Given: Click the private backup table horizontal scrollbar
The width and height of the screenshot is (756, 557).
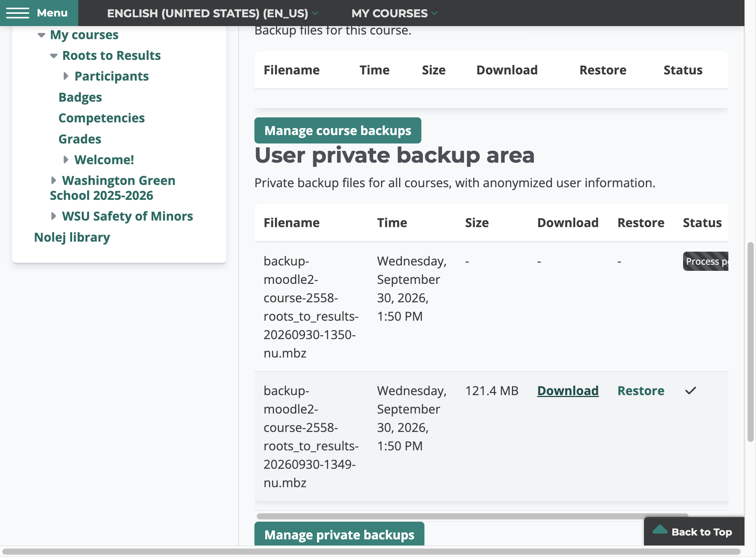Looking at the screenshot, I should pyautogui.click(x=472, y=516).
